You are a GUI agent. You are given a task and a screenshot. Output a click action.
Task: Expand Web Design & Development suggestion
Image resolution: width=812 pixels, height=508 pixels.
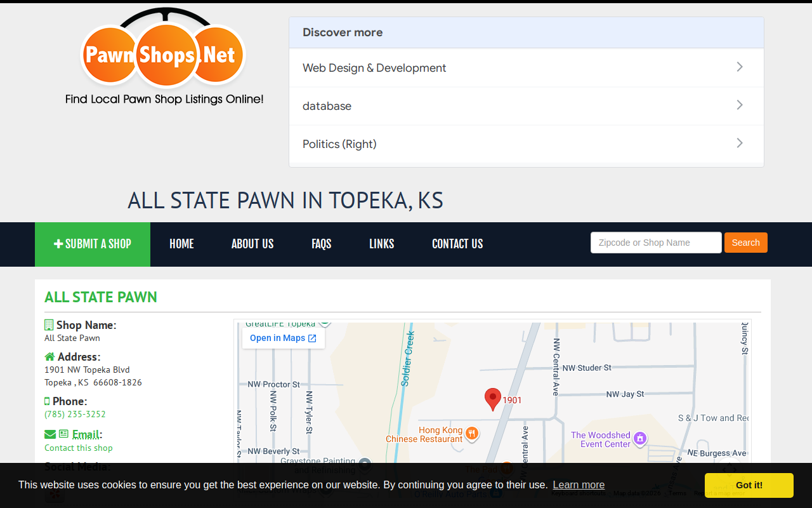[x=527, y=68]
